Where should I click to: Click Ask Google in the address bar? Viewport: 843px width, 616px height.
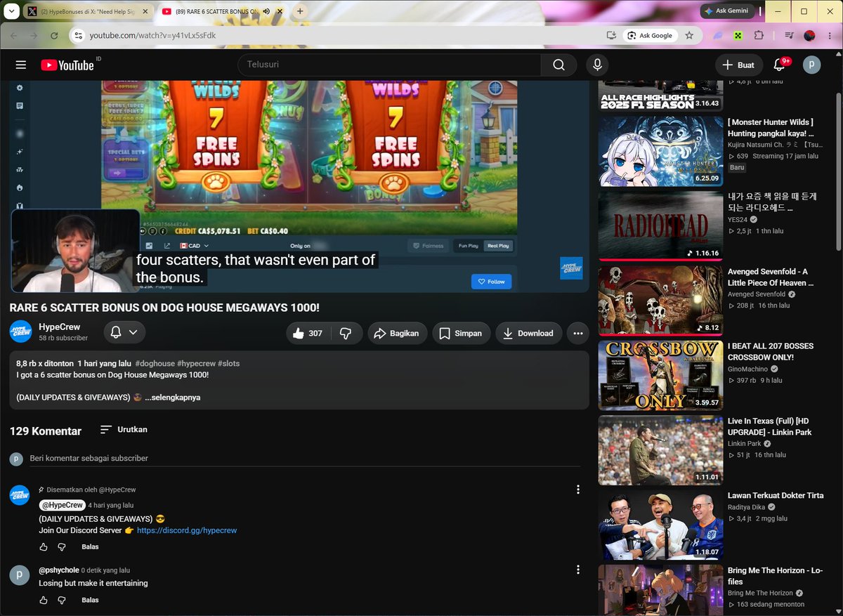pyautogui.click(x=651, y=35)
